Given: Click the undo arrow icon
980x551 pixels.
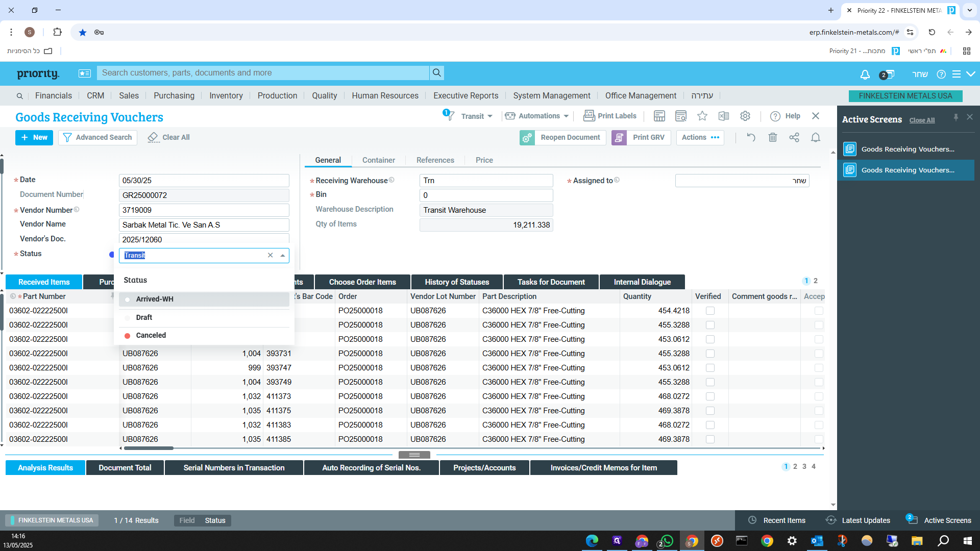Looking at the screenshot, I should coord(751,137).
